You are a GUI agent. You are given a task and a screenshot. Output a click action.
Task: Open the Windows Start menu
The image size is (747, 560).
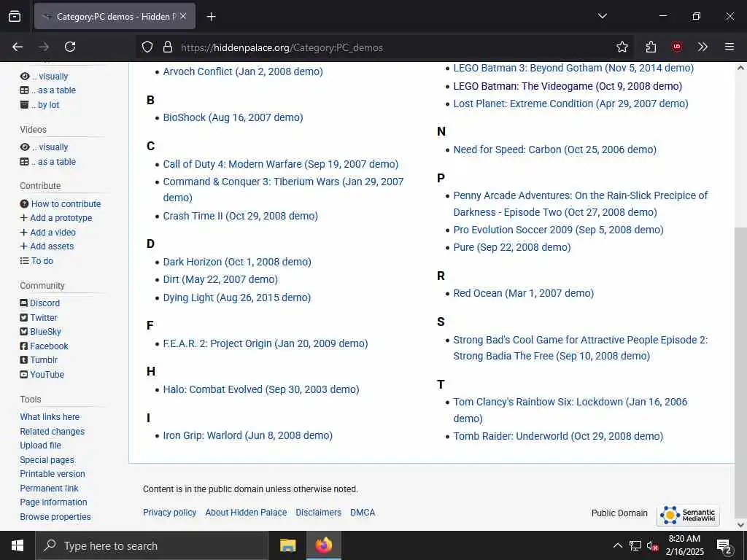pyautogui.click(x=18, y=545)
